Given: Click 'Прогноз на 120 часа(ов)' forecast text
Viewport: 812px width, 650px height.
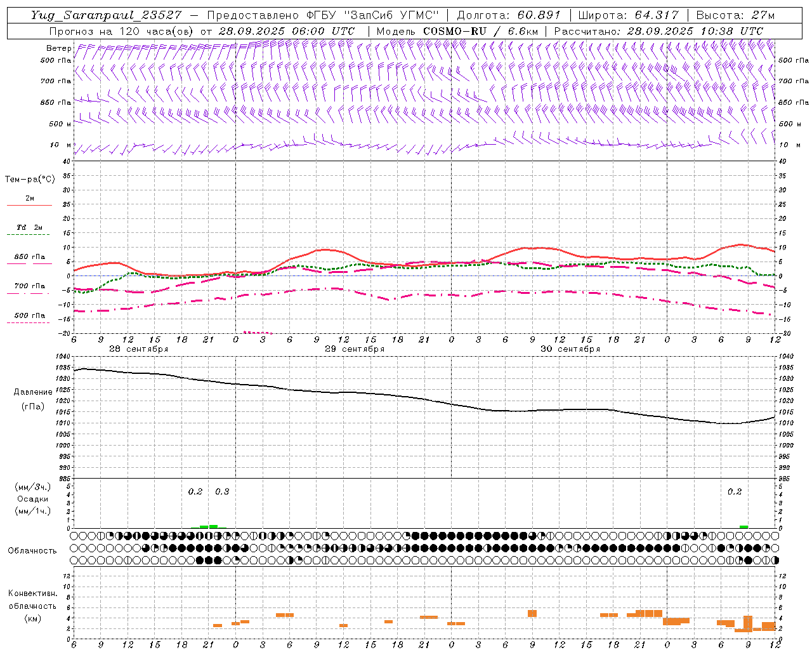Looking at the screenshot, I should (122, 31).
